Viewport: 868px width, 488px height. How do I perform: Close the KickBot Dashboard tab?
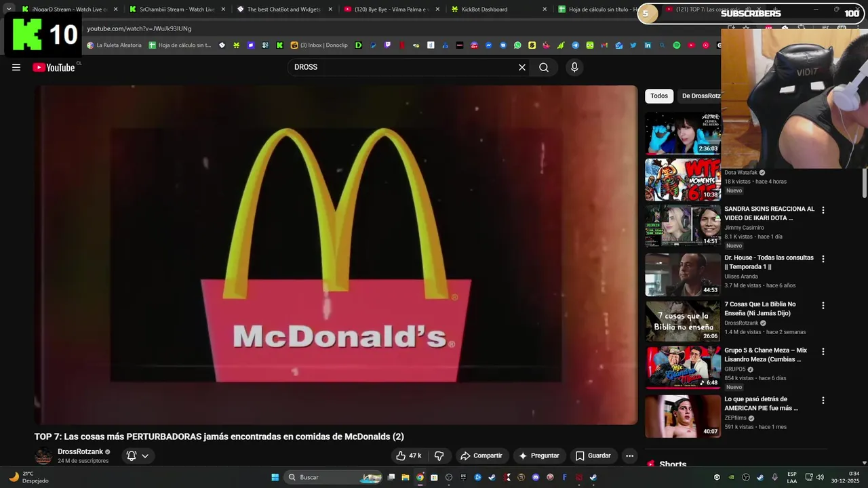tap(545, 9)
